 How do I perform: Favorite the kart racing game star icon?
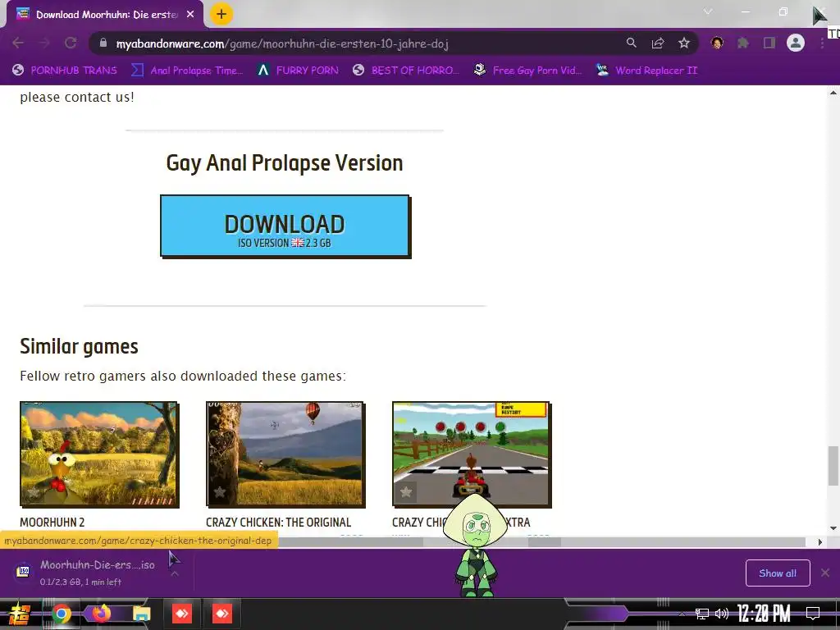pyautogui.click(x=406, y=492)
